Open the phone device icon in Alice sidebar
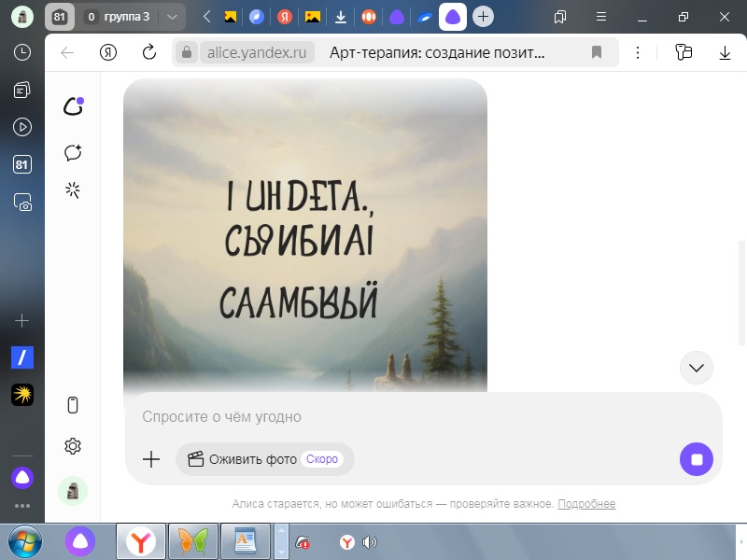The height and width of the screenshot is (560, 747). 73,405
